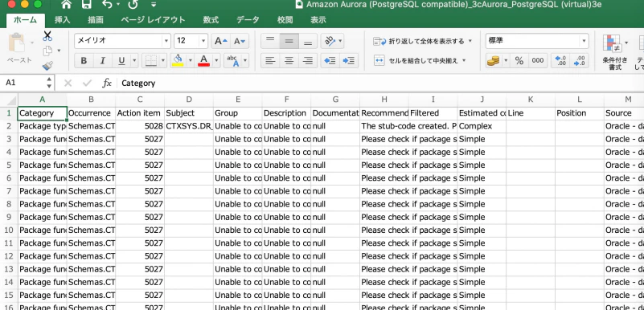Switch to 挿入 tab
644x310 pixels.
(63, 20)
